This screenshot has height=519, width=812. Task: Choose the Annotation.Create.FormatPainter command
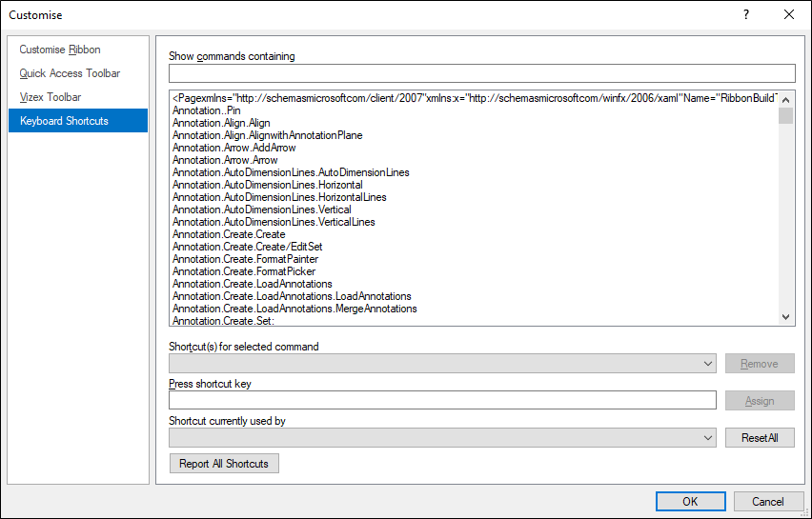click(x=246, y=259)
